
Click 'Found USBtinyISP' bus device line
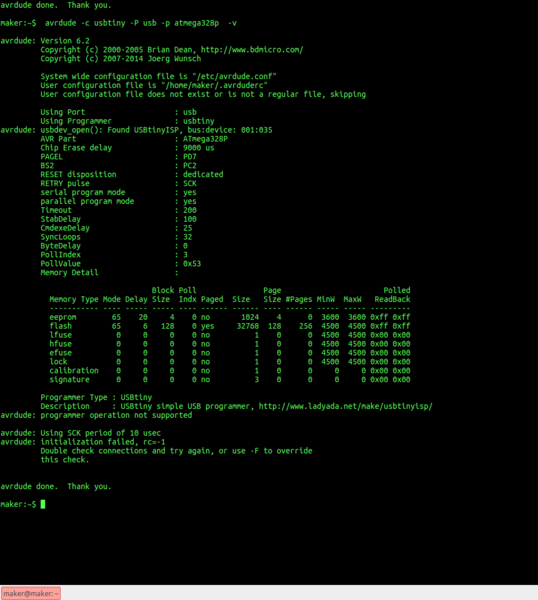coord(136,130)
